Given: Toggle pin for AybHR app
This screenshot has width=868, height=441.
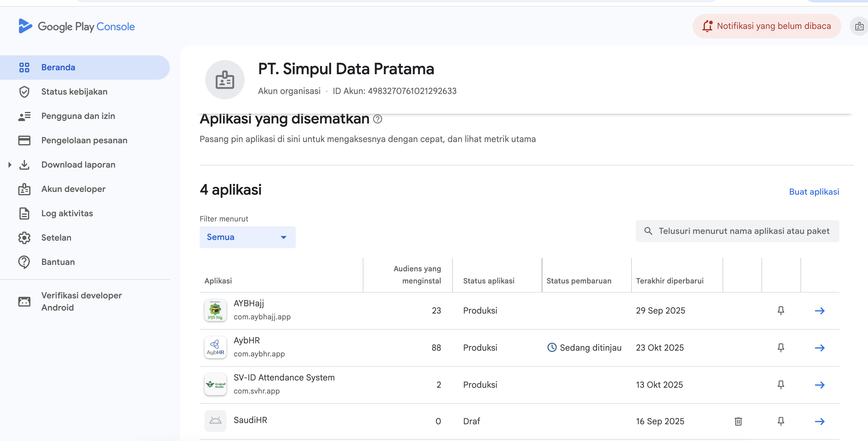Looking at the screenshot, I should pyautogui.click(x=780, y=347).
